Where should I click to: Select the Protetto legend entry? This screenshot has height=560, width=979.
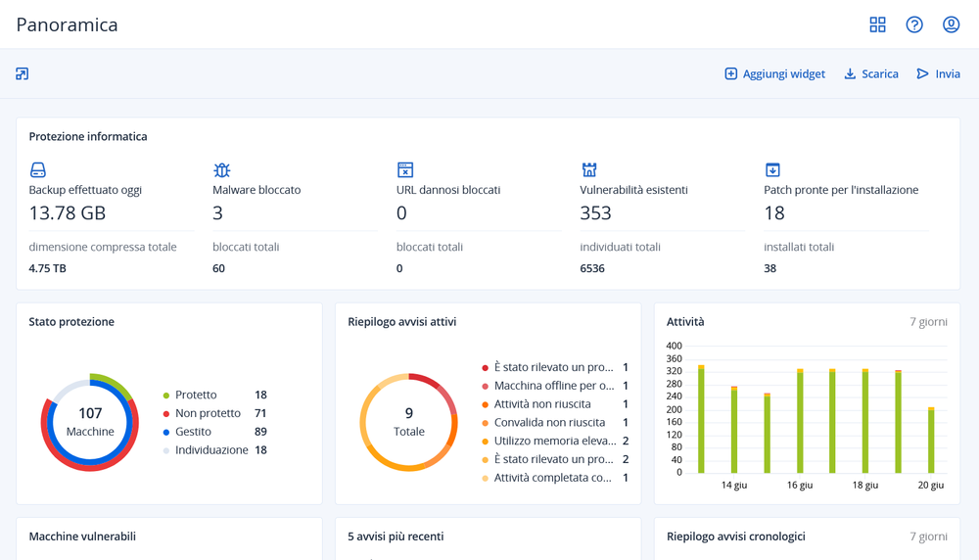pyautogui.click(x=196, y=395)
